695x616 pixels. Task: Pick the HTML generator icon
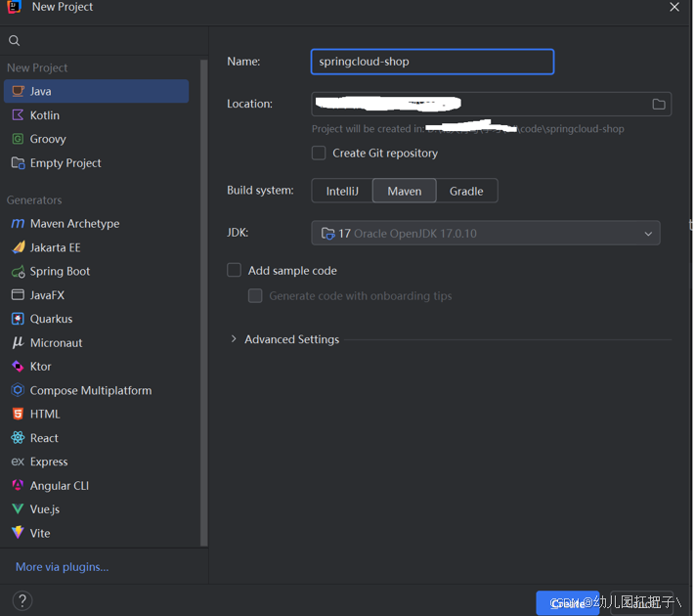tap(18, 415)
